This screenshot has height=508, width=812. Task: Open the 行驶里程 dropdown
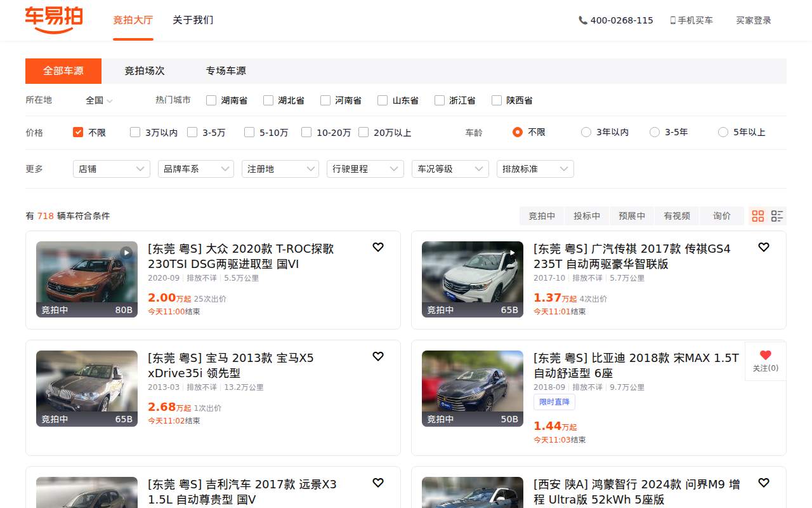point(365,169)
